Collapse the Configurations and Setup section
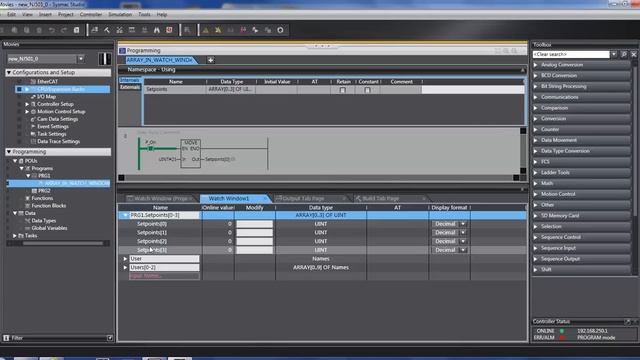 point(9,72)
